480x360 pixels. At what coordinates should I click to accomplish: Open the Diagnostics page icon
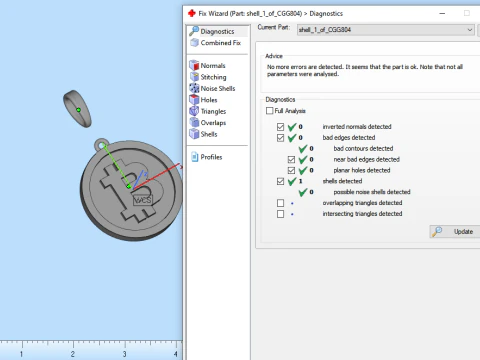pos(194,31)
